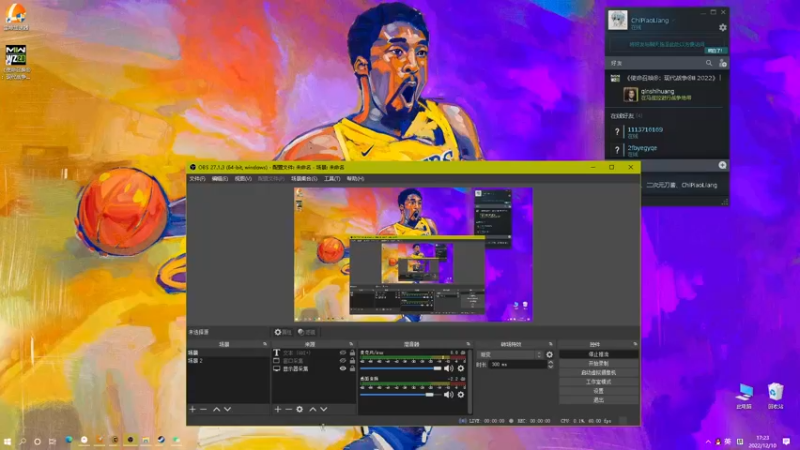Click the Studio Mode button

(x=598, y=382)
